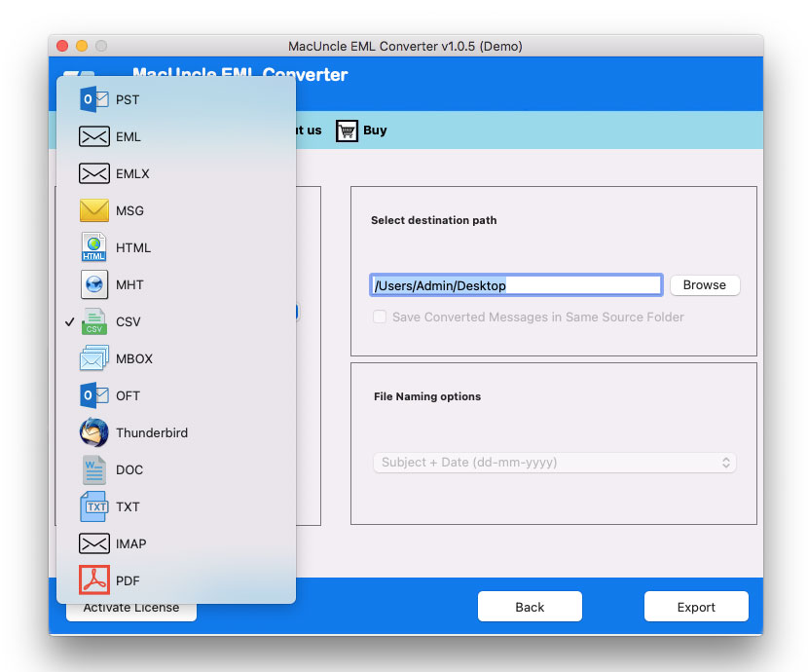
Task: Select Thunderbird as export format
Action: 176,432
